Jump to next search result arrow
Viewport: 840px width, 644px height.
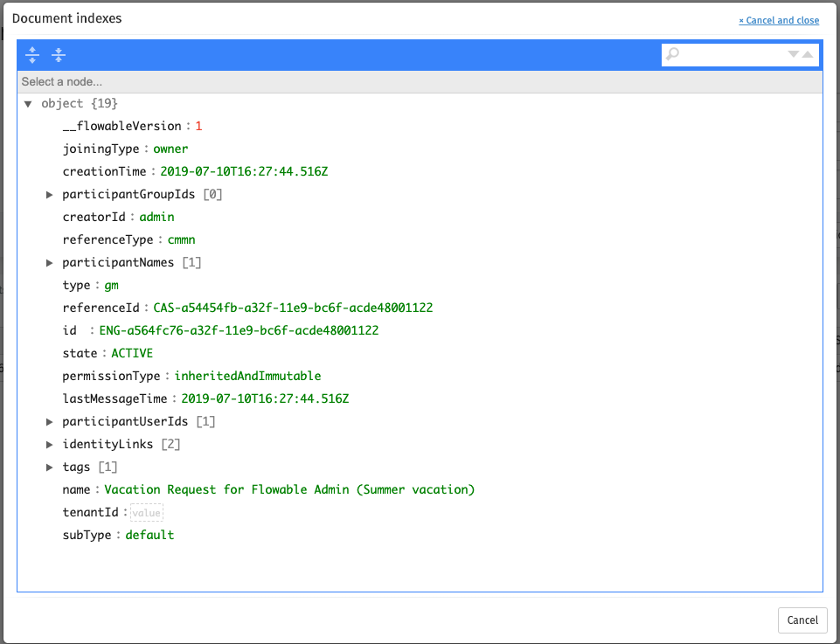(x=793, y=54)
